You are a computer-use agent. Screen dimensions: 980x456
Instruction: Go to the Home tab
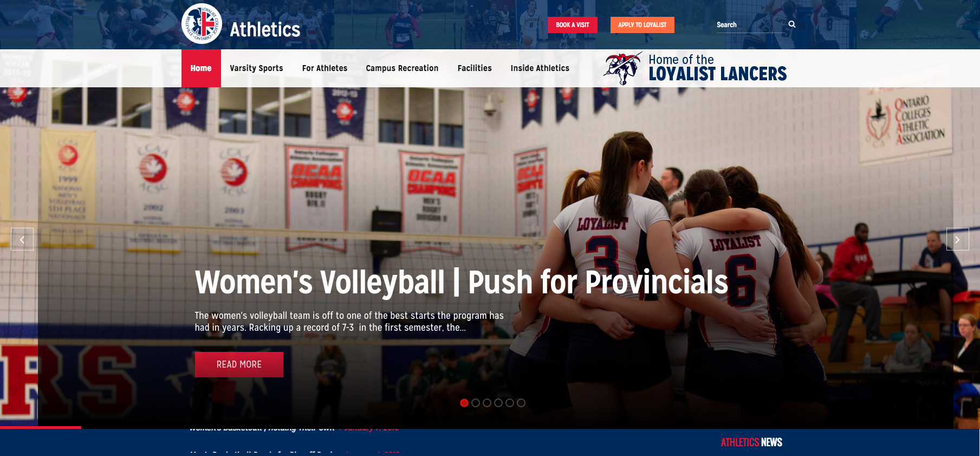[201, 68]
